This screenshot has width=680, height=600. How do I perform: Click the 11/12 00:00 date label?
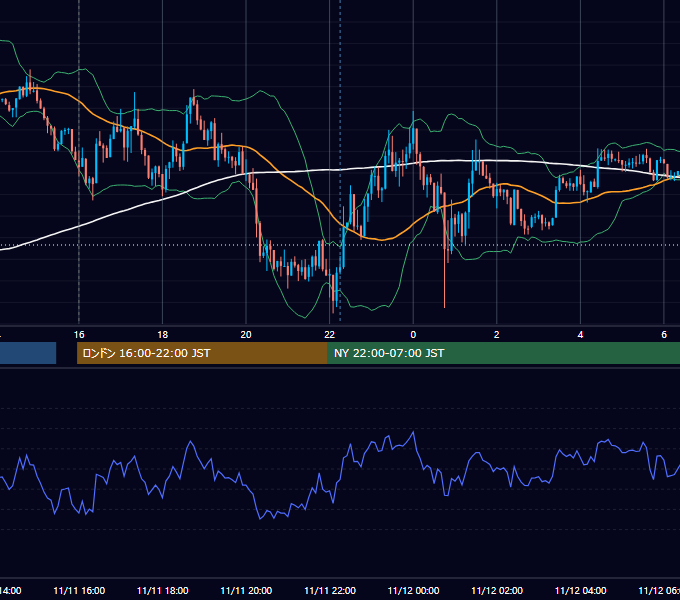[x=413, y=590]
